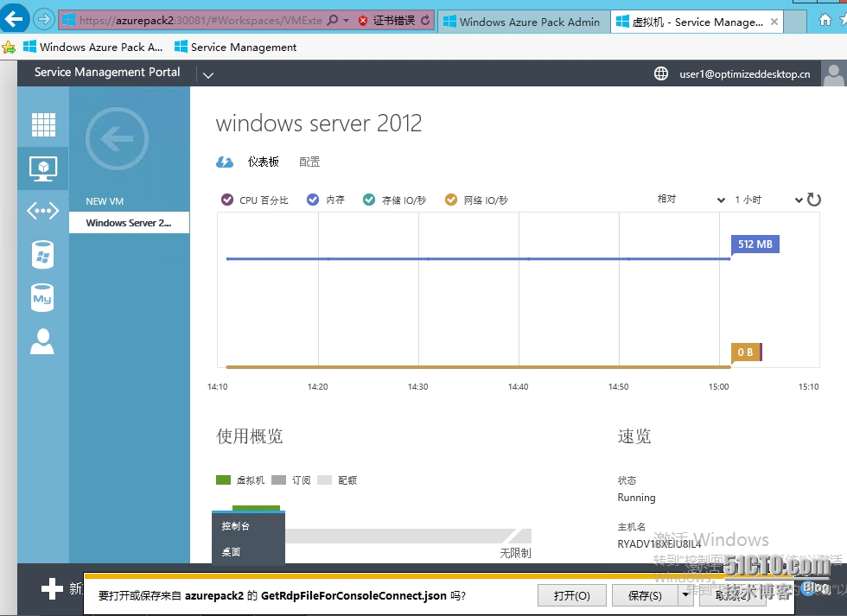Viewport: 847px width, 616px height.
Task: Click the light 配额 legend swatch
Action: (324, 479)
